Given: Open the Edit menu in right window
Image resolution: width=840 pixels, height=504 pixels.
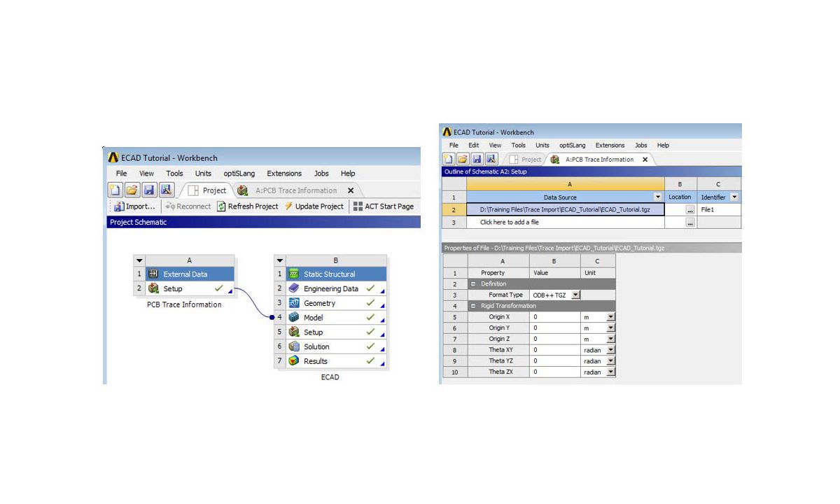Looking at the screenshot, I should (x=473, y=145).
